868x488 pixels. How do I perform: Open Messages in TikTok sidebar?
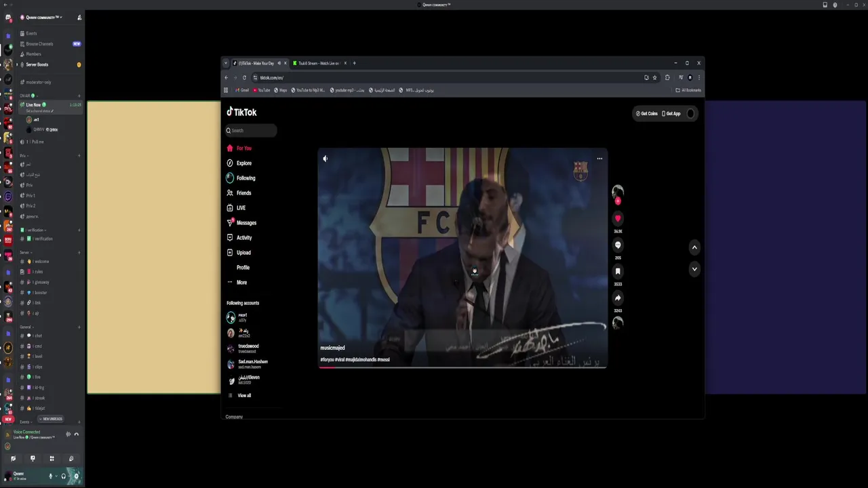(241, 222)
